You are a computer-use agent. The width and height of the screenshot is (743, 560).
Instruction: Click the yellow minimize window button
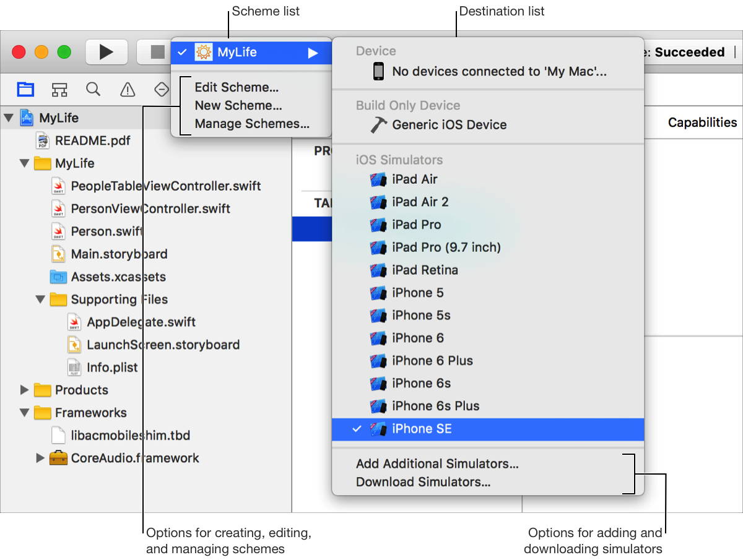tap(41, 53)
